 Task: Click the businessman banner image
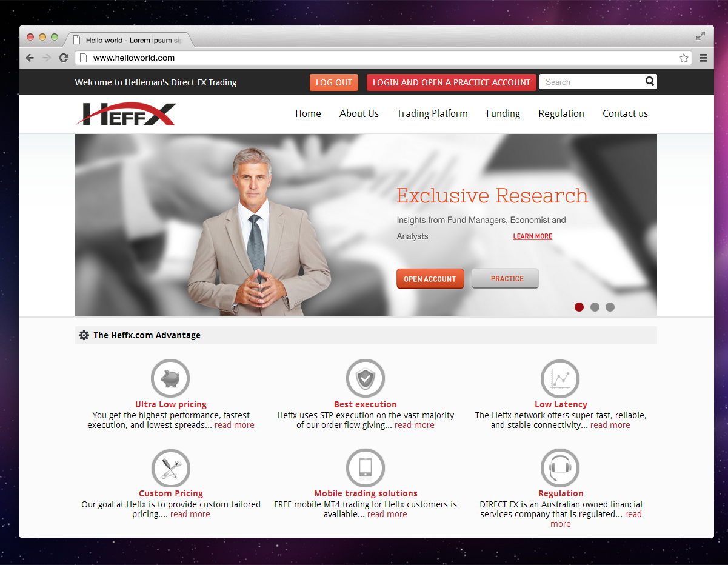click(x=259, y=232)
